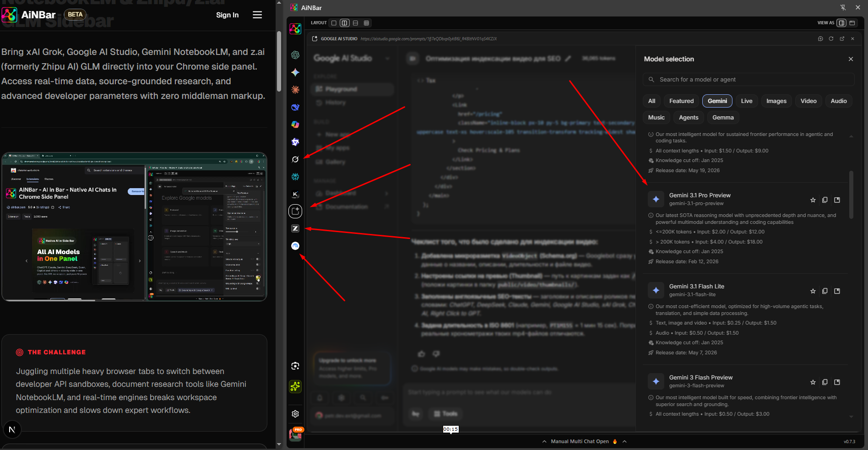Open Gemini 3.1 Flash Lite details icon
The width and height of the screenshot is (868, 450).
pyautogui.click(x=837, y=291)
